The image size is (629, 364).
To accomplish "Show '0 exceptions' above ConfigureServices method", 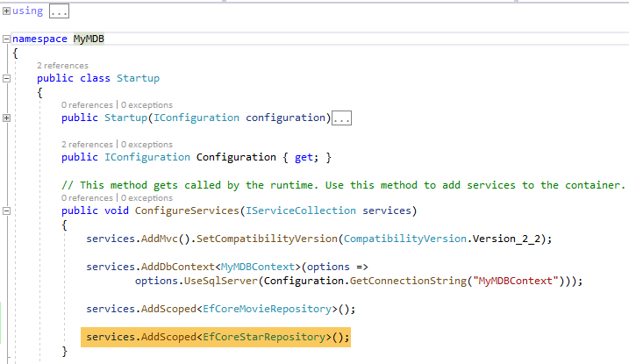I will (147, 198).
